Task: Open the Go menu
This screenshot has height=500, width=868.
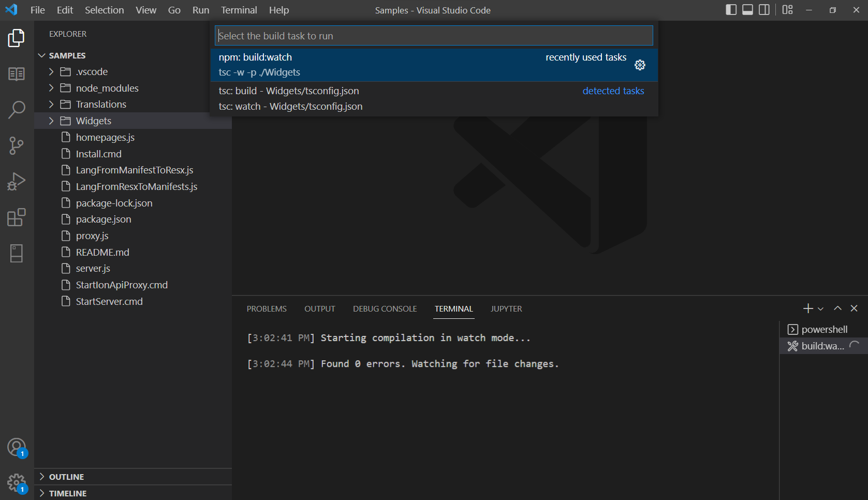Action: [174, 10]
